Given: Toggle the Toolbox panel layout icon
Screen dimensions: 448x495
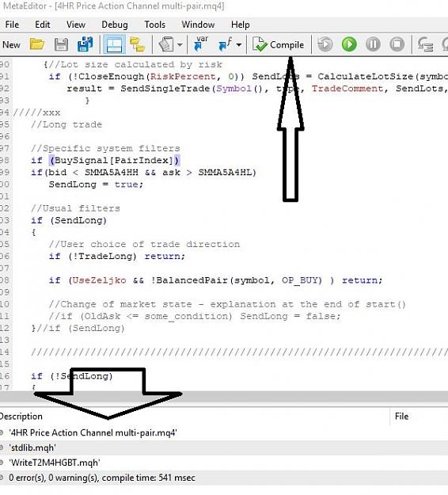Looking at the screenshot, I should tap(114, 44).
